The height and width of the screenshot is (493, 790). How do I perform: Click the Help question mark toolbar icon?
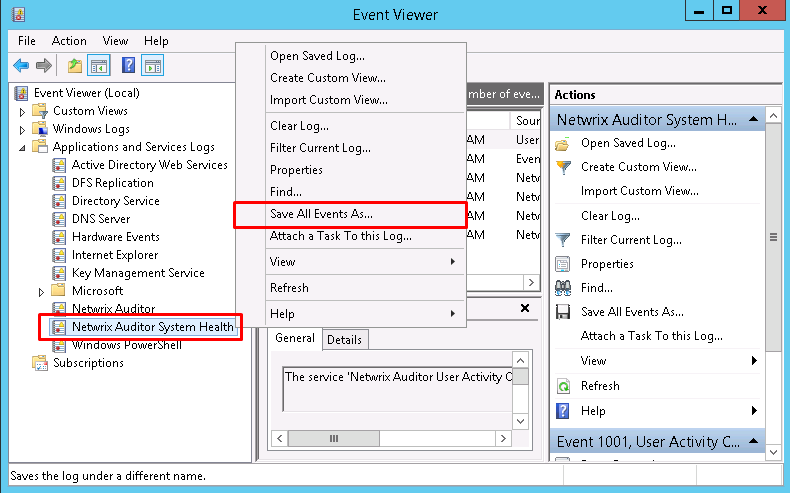(x=128, y=65)
